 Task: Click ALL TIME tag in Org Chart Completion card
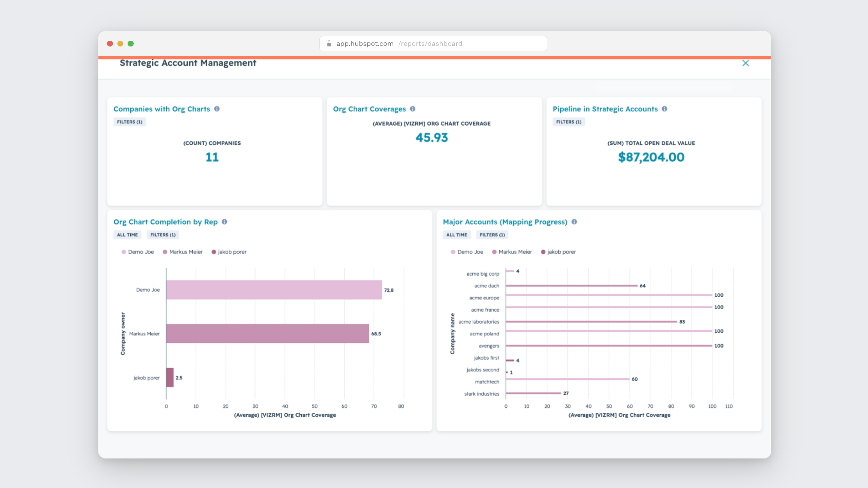[127, 235]
